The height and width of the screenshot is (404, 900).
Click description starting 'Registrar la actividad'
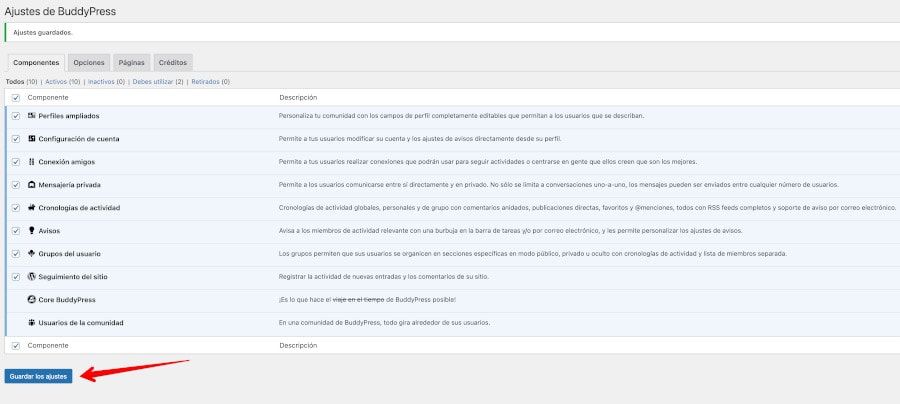pos(384,277)
